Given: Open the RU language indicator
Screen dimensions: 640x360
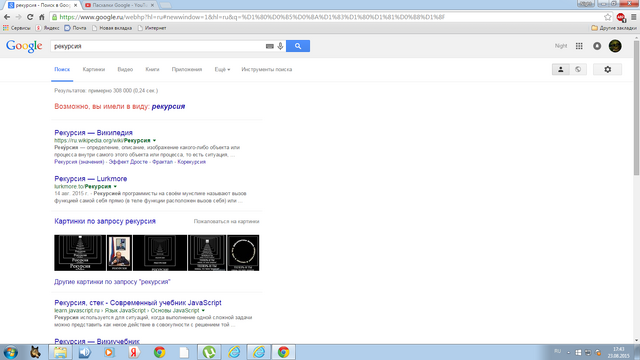Looking at the screenshot, I should click(x=557, y=351).
